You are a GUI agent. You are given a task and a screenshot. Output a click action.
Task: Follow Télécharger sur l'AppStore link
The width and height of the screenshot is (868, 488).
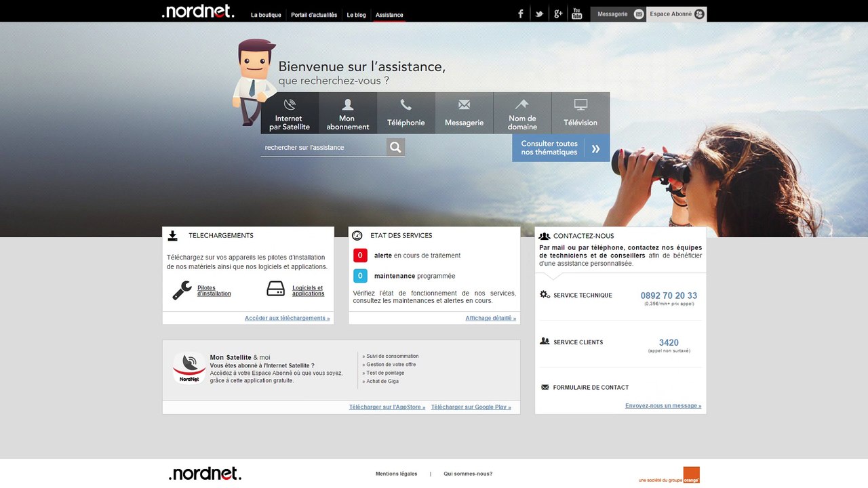click(x=387, y=407)
